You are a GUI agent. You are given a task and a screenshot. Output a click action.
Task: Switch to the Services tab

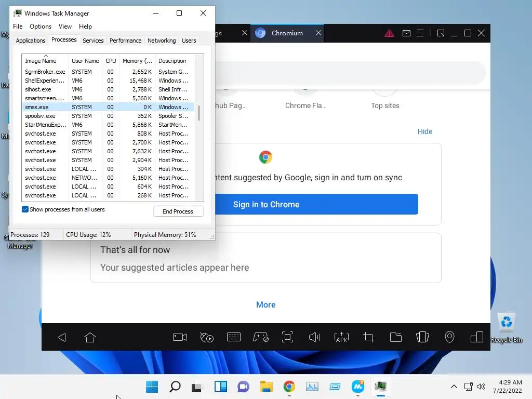93,41
